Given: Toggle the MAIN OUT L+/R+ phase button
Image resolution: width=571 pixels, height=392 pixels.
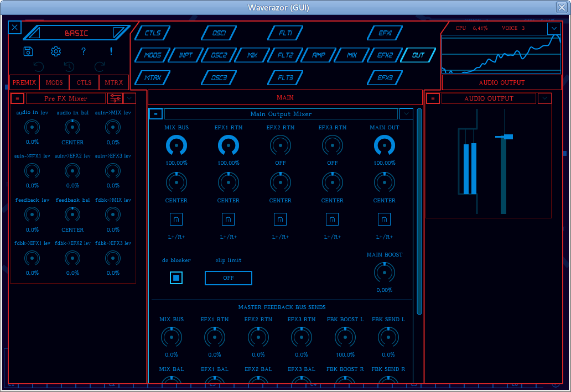Looking at the screenshot, I should [384, 219].
